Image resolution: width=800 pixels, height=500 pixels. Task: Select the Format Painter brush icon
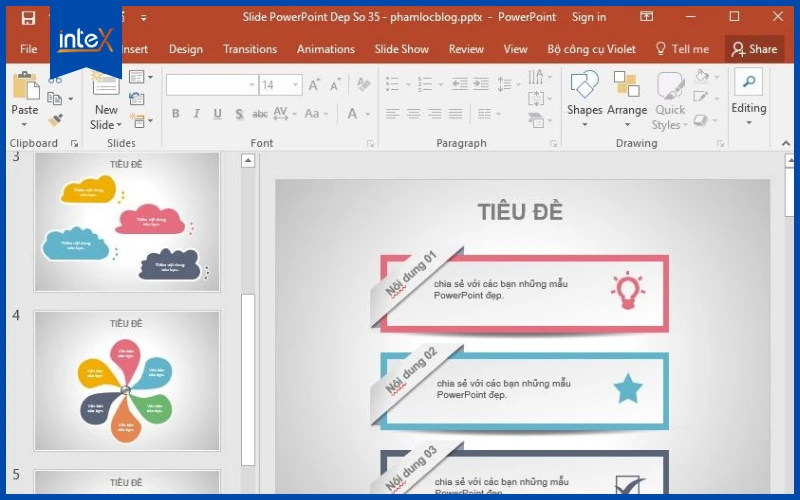coord(55,120)
